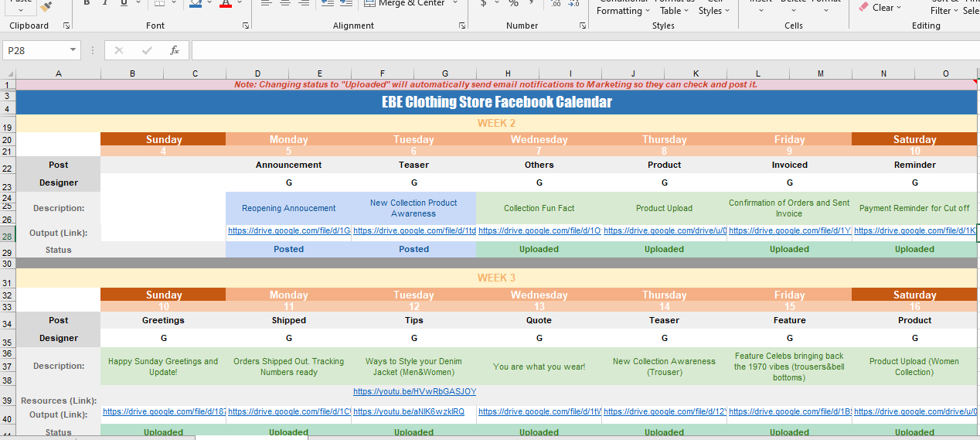Expand Accounting format dropdown arrow

point(496,3)
